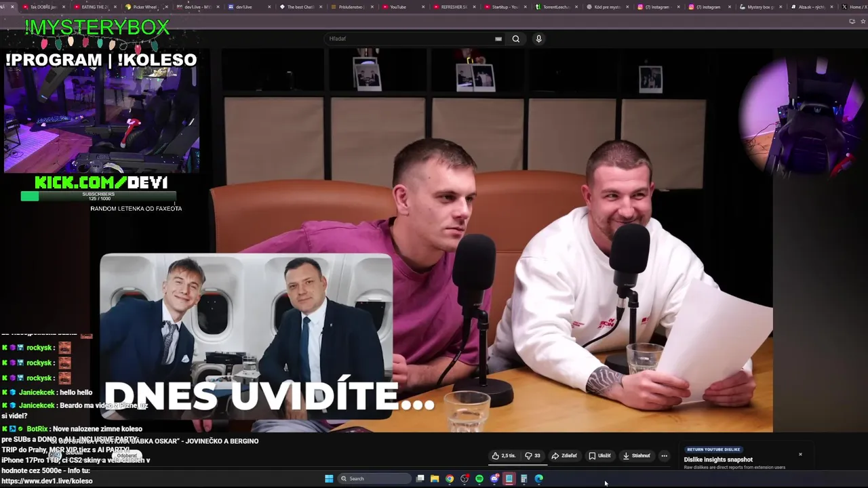This screenshot has width=868, height=488.
Task: Click the !PROGRAM | !KOLESO overlay title
Action: point(101,60)
